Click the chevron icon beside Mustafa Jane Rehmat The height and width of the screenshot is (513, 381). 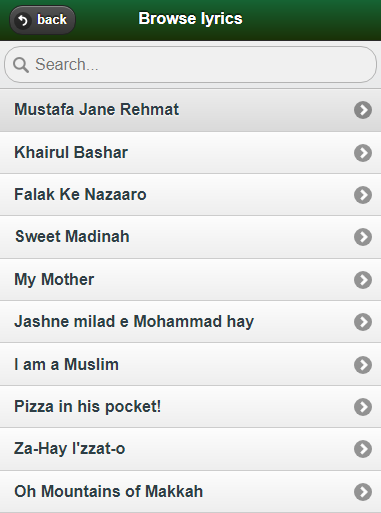coord(363,110)
